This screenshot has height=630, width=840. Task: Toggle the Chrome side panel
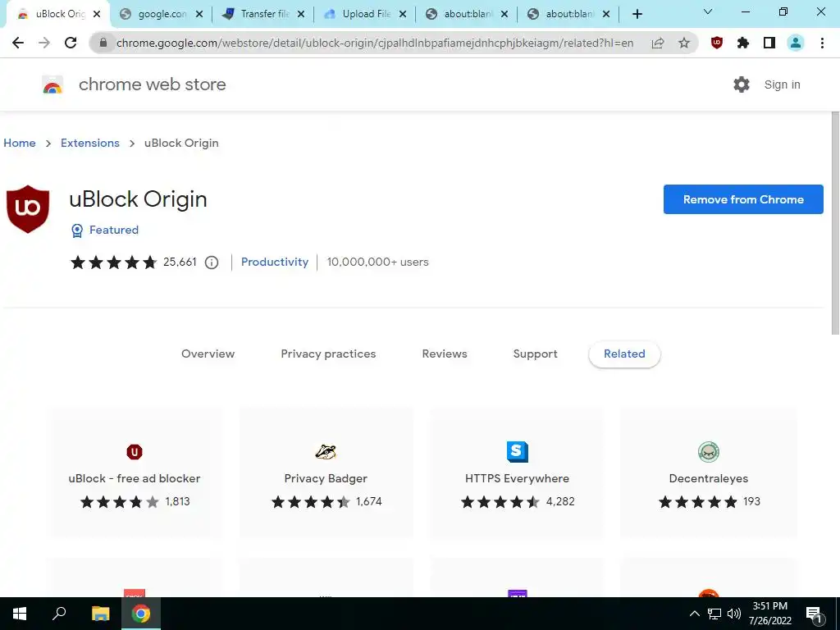point(769,43)
